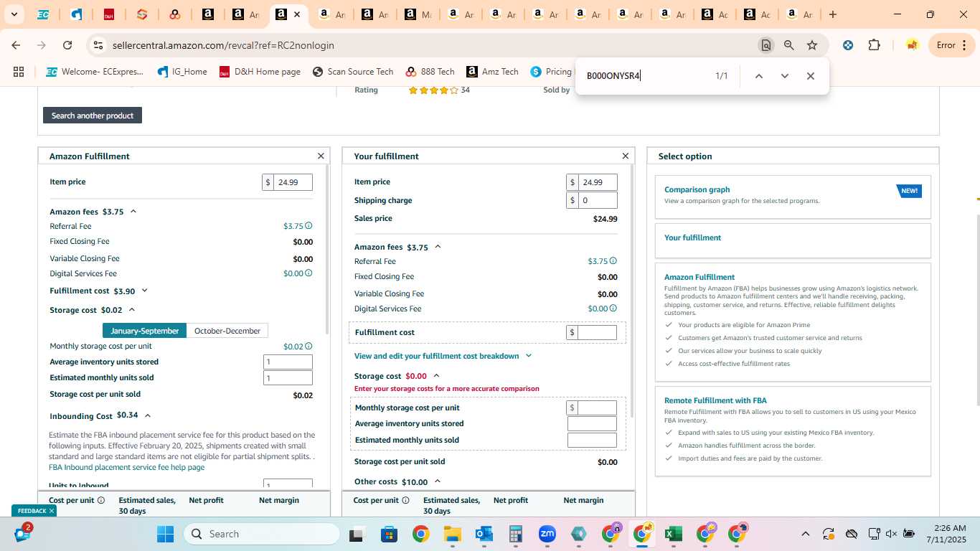Viewport: 980px width, 551px height.
Task: Show Digital Services Fee info in Amazon Fulfillment
Action: [308, 273]
